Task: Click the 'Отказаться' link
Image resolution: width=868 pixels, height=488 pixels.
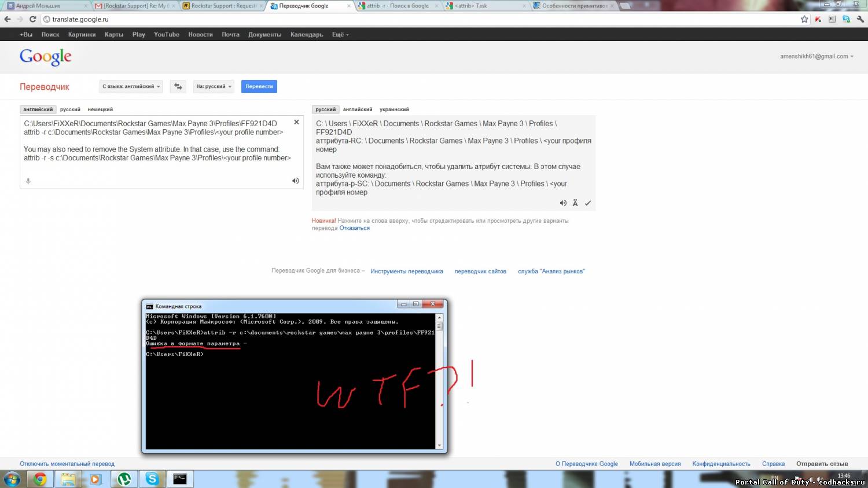Action: click(355, 228)
